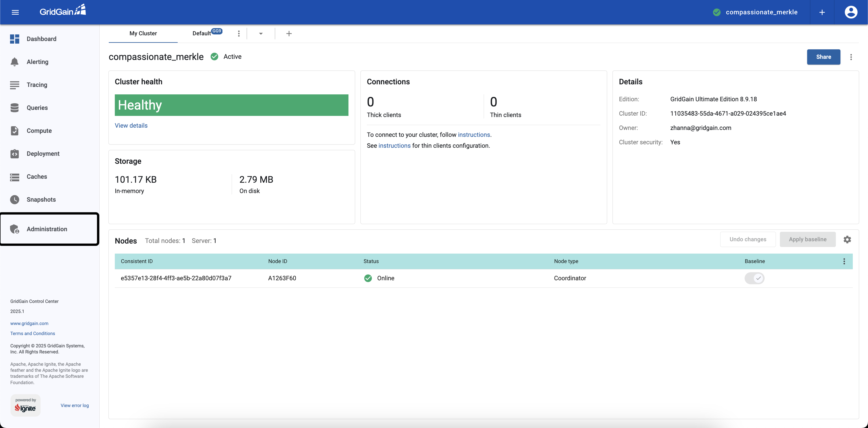
Task: Open the compassionate_merkle cluster selector
Action: (x=755, y=12)
